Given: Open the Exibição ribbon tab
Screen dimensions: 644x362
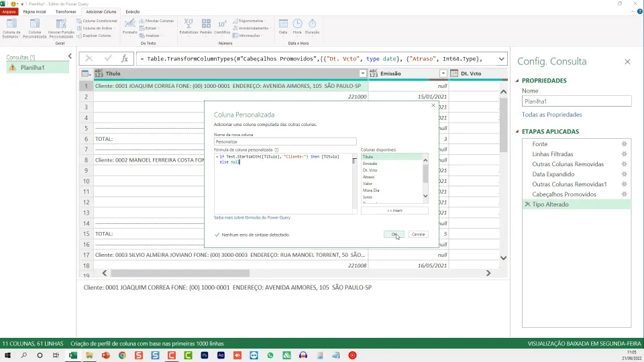Looking at the screenshot, I should 133,12.
